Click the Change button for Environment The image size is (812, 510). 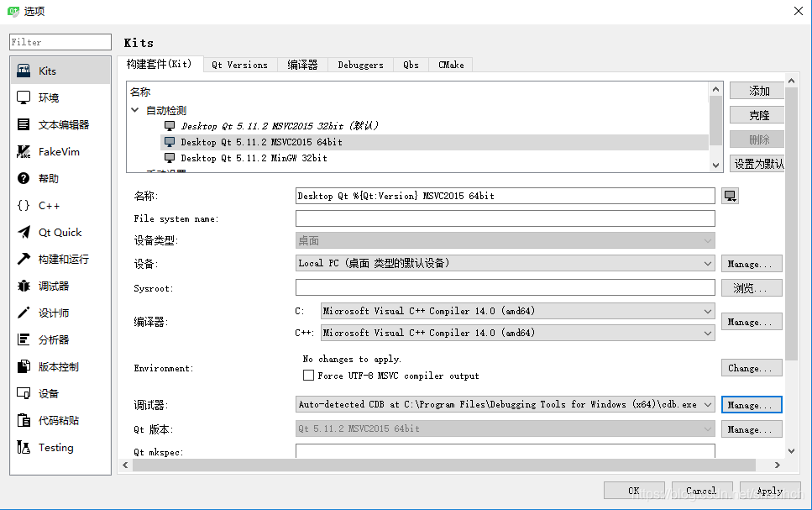tap(752, 368)
